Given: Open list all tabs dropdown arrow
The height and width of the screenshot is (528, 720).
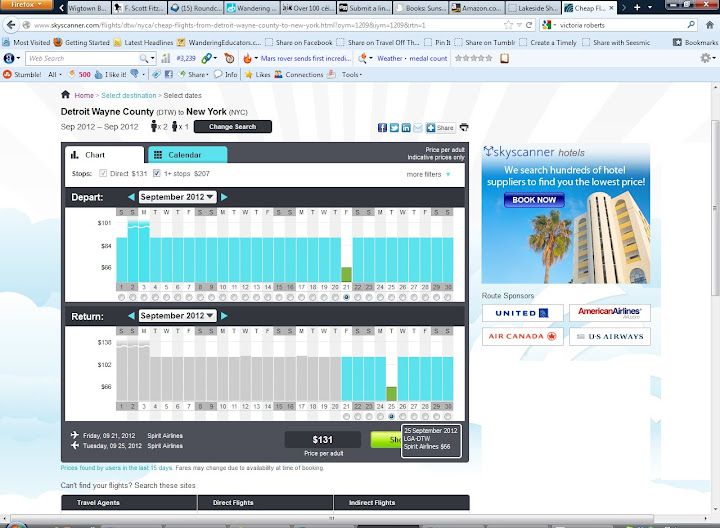Looking at the screenshot, I should pyautogui.click(x=650, y=7).
